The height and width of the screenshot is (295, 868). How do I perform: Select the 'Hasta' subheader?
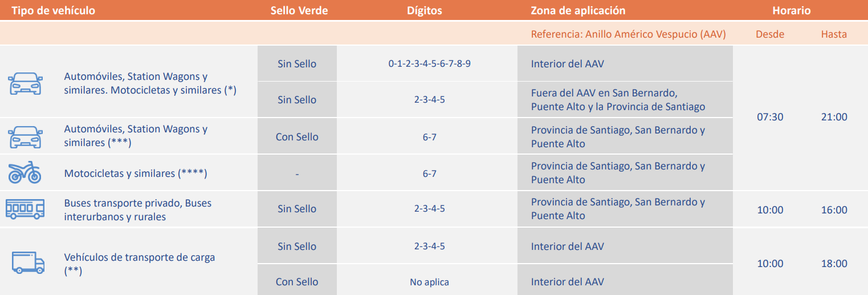click(834, 34)
